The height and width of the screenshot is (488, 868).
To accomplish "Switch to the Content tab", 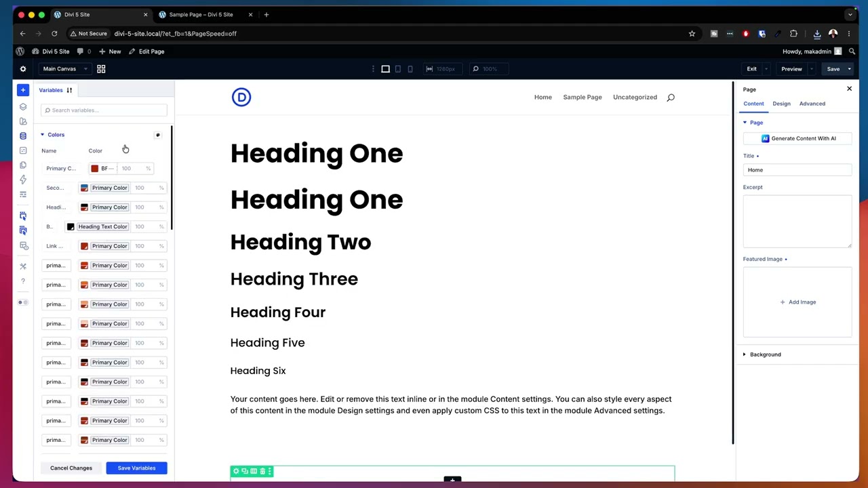I will 753,104.
